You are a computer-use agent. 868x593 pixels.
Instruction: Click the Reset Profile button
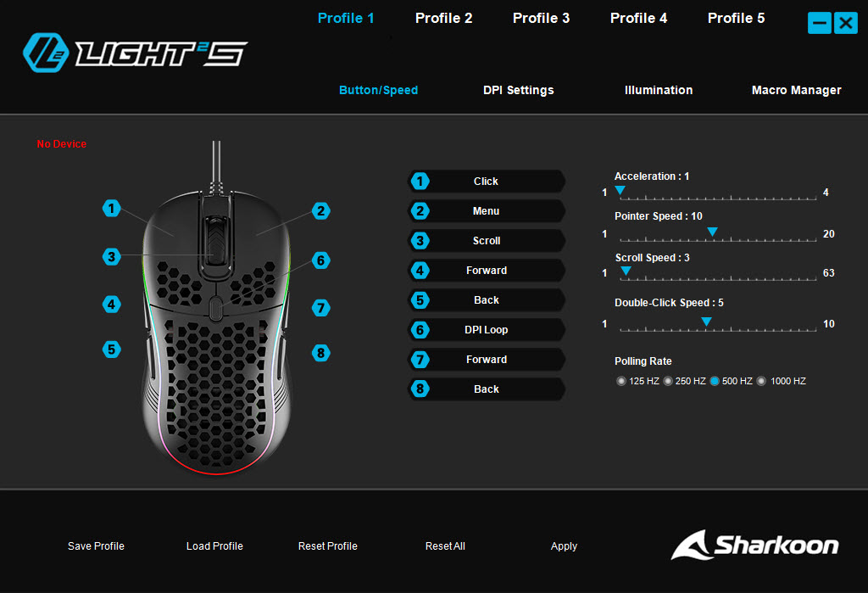pos(328,545)
